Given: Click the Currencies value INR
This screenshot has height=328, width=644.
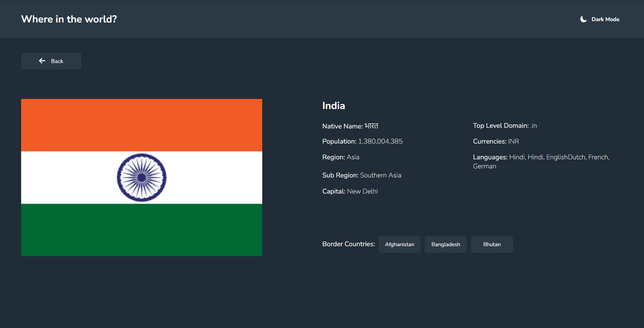Looking at the screenshot, I should [513, 142].
